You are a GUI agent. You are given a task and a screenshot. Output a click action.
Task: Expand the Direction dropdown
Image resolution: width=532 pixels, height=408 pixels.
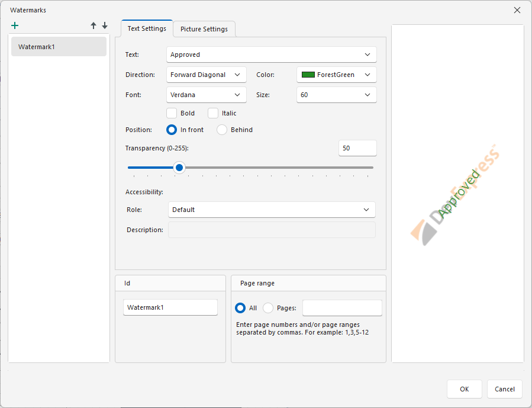click(206, 75)
